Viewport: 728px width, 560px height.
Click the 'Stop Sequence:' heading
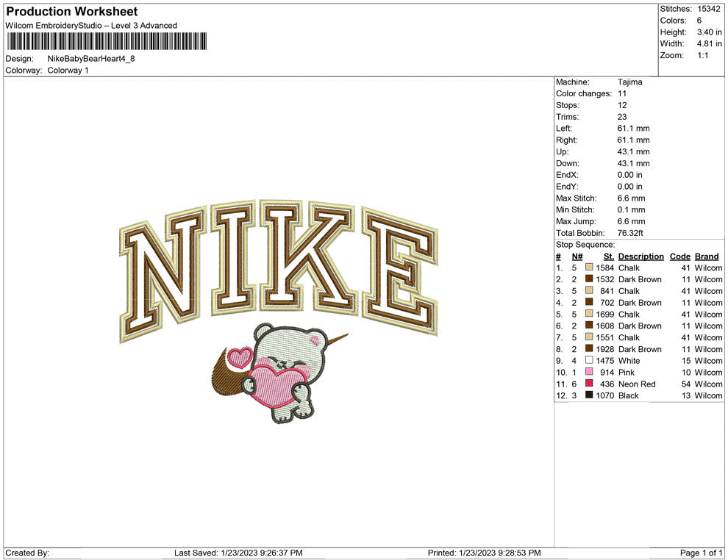point(585,245)
